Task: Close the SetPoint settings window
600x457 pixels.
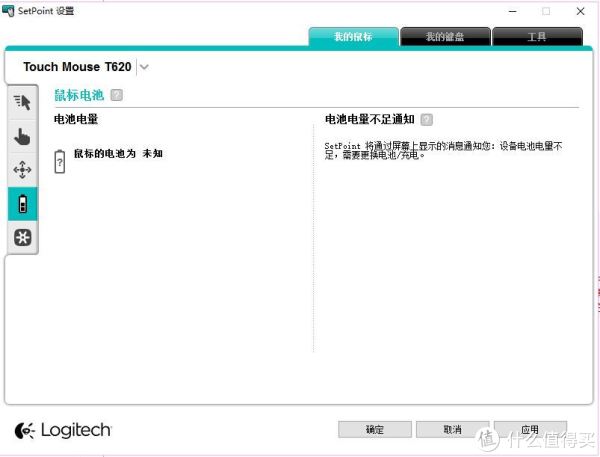Action: pos(580,11)
